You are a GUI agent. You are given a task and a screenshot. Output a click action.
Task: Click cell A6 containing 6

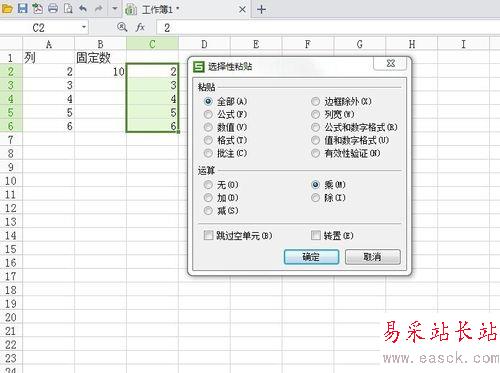click(x=49, y=126)
